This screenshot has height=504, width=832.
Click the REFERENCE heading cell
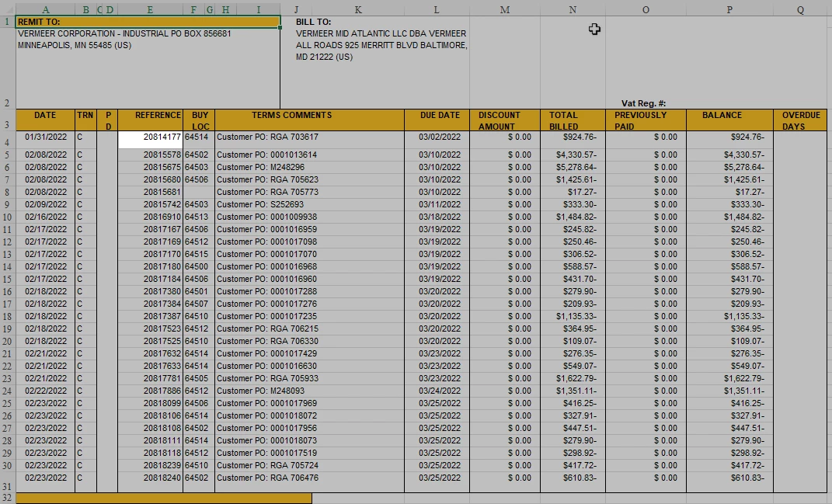150,120
